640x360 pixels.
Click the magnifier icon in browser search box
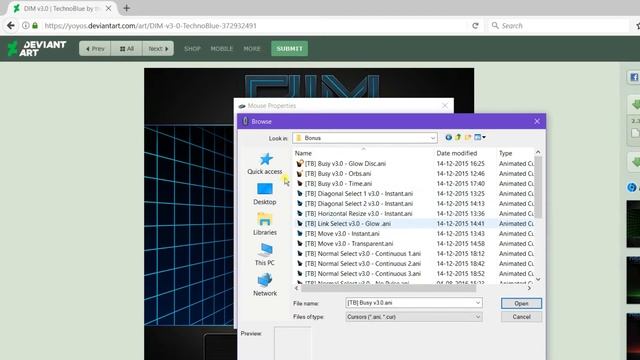coord(495,26)
